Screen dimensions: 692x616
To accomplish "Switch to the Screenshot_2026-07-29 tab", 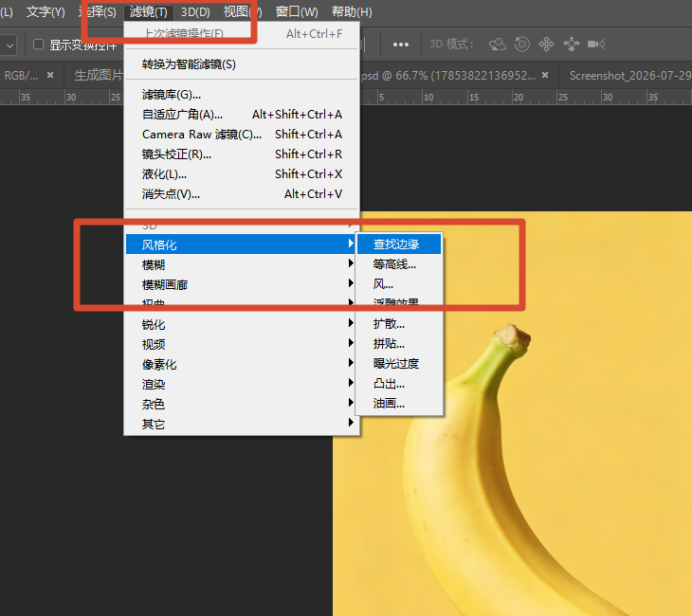I will point(629,76).
